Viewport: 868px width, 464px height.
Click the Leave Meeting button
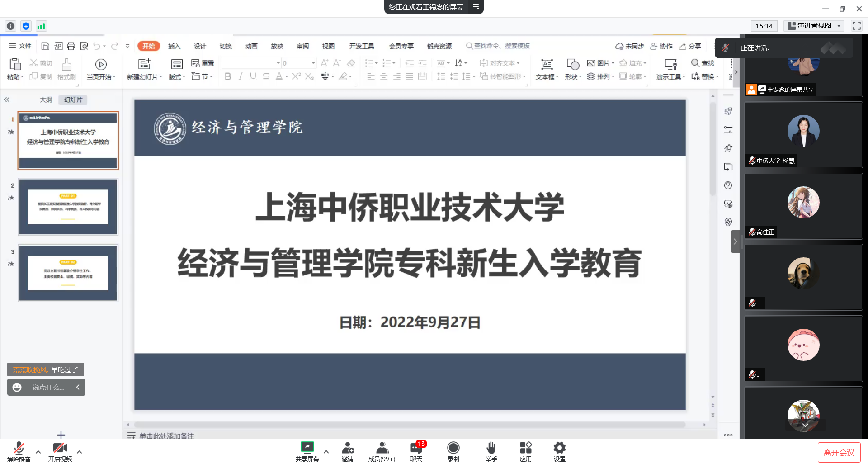[839, 452]
